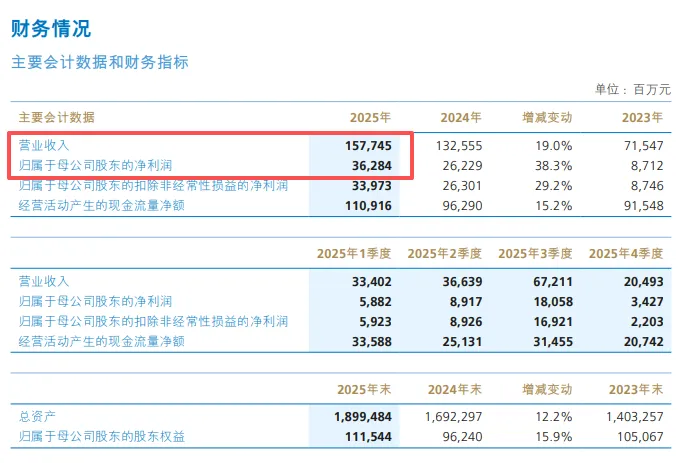Viewport: 681px width, 463px height.
Task: Select the value 8,746
Action: [647, 185]
